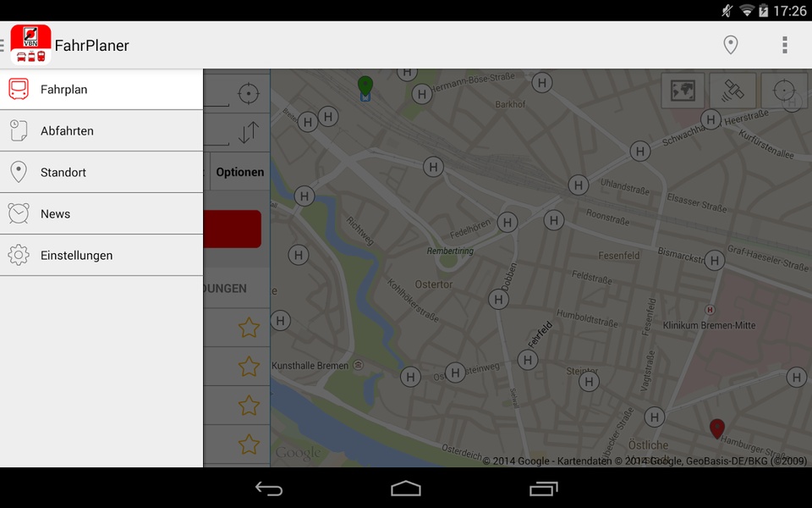The image size is (812, 508).
Task: Open the News drawer item
Action: click(101, 213)
